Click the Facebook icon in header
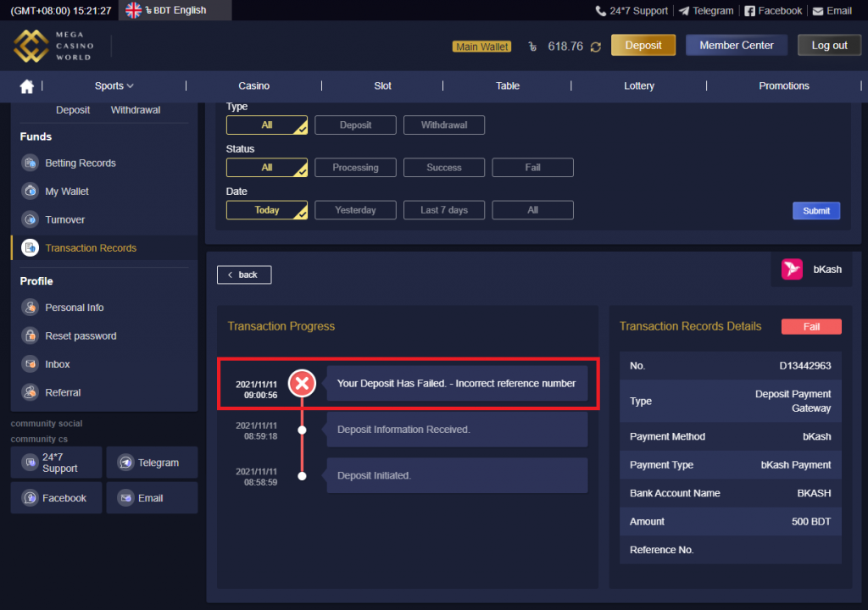The height and width of the screenshot is (610, 868). click(x=749, y=10)
